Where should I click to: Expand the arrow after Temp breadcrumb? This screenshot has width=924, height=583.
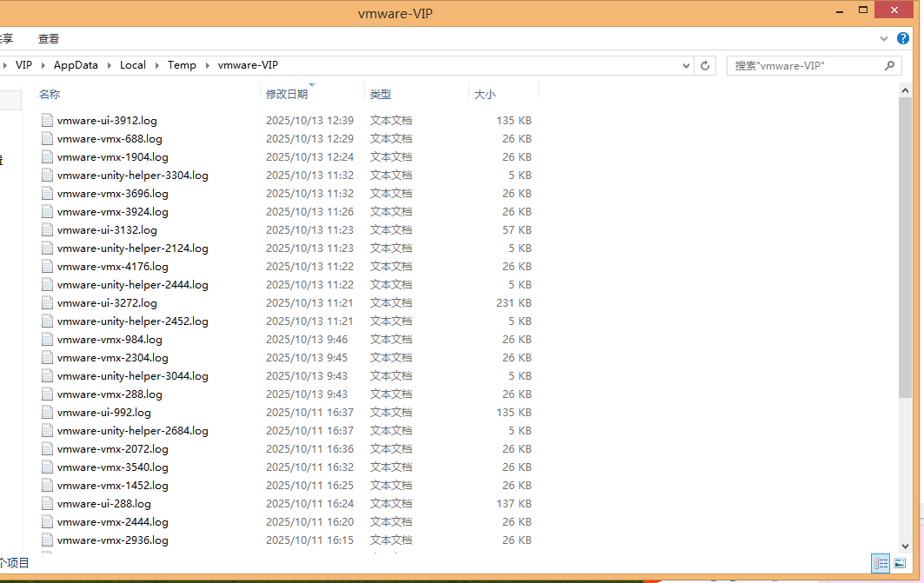(207, 65)
